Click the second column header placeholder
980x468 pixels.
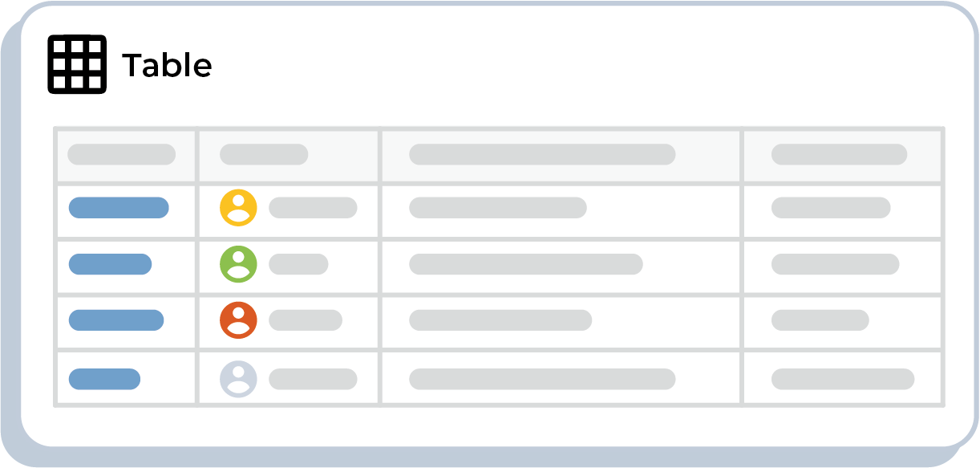point(264,154)
